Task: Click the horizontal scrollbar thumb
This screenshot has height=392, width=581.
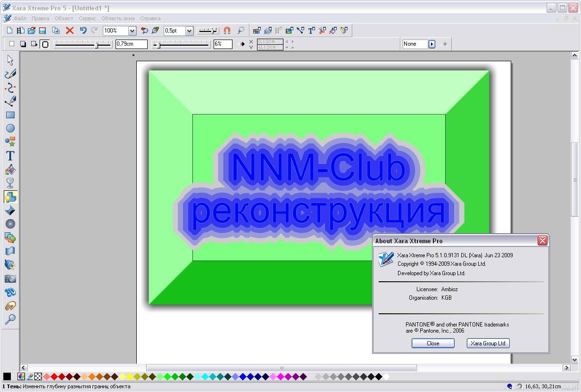Action: (x=282, y=367)
